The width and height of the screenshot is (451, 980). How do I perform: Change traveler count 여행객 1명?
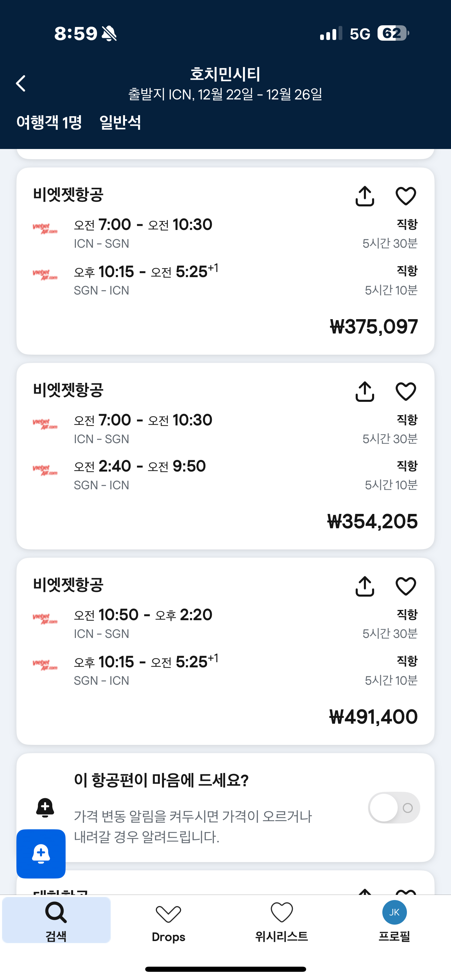pyautogui.click(x=49, y=122)
